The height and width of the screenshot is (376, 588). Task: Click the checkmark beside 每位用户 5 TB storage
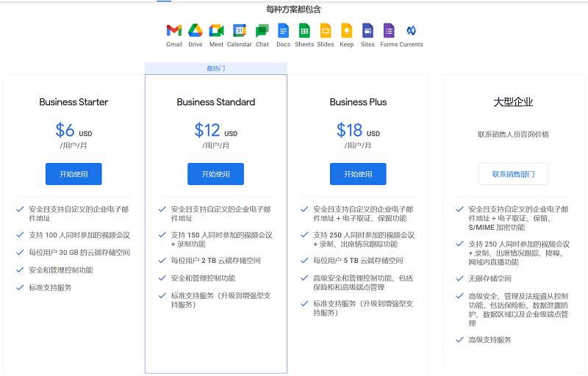(x=304, y=260)
